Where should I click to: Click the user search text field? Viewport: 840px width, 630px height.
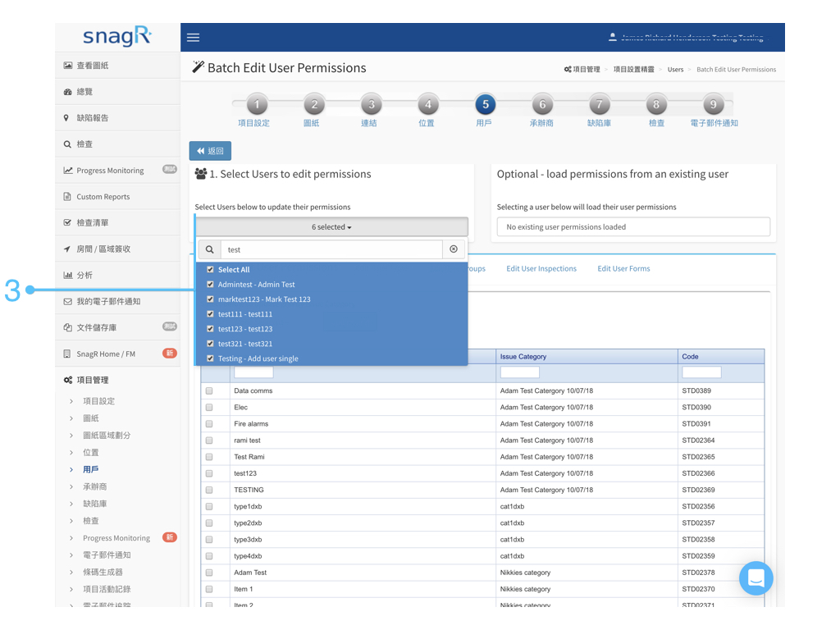[331, 249]
